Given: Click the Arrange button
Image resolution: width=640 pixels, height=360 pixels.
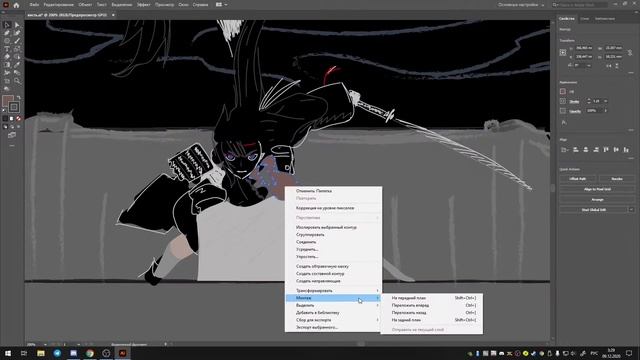Looking at the screenshot, I should click(x=597, y=200).
